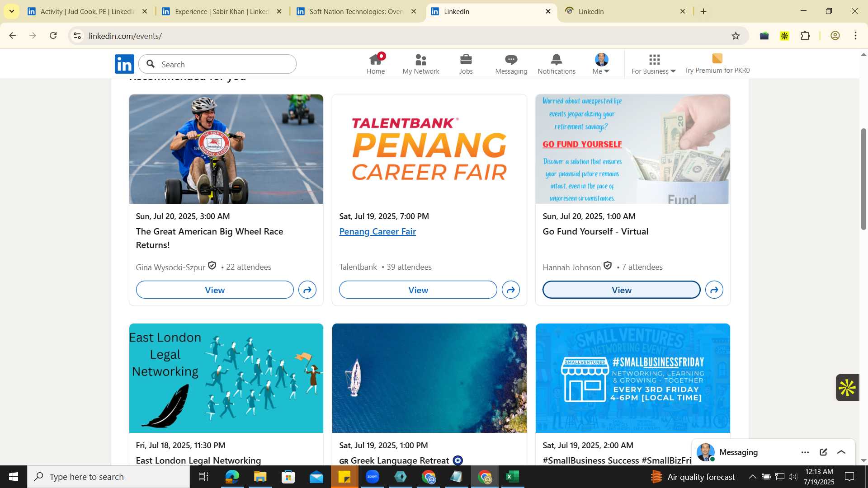Open LinkedIn home logo

pos(124,64)
